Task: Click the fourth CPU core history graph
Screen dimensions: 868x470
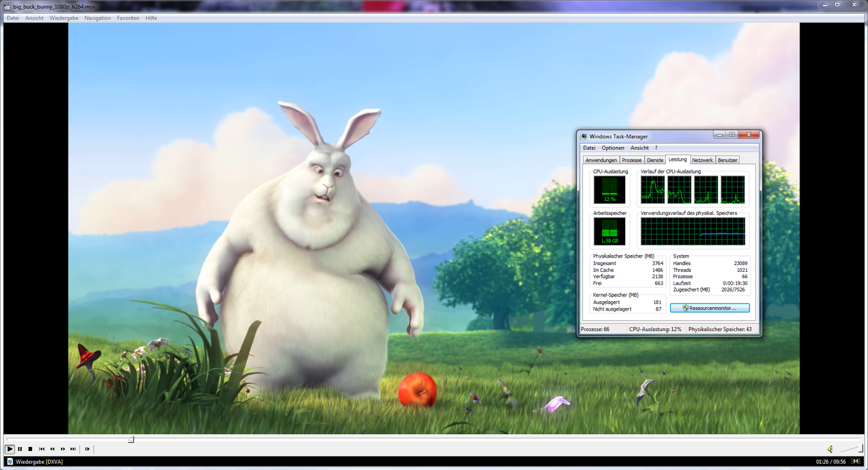Action: tap(732, 190)
